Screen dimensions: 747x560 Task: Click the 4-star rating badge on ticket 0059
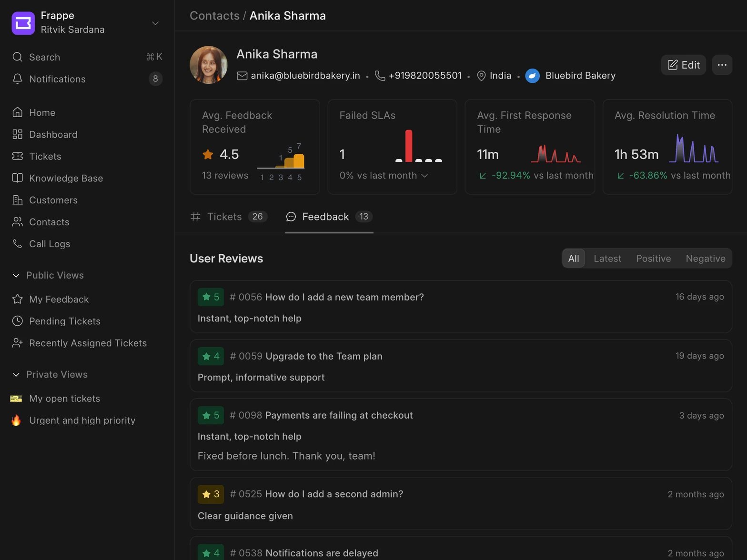(211, 356)
